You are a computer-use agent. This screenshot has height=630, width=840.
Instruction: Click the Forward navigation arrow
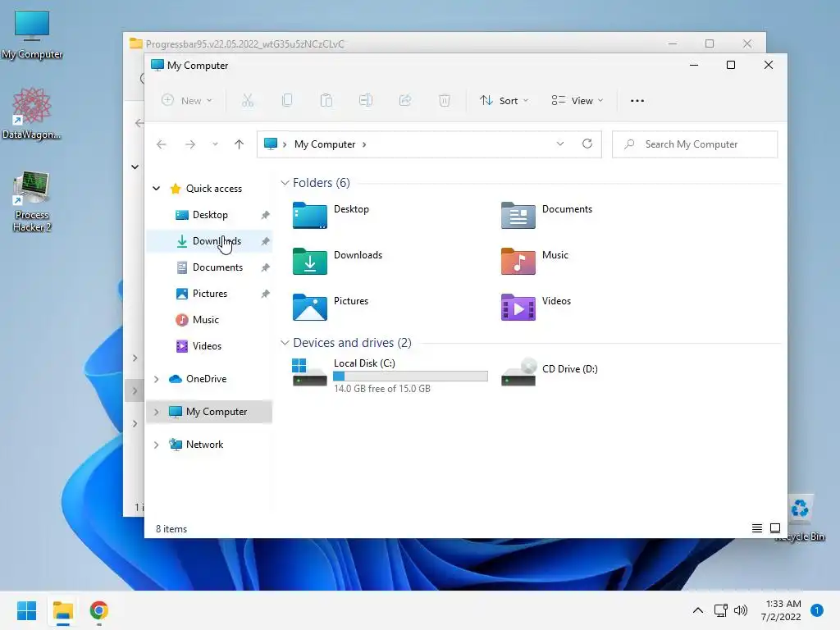[x=190, y=144]
